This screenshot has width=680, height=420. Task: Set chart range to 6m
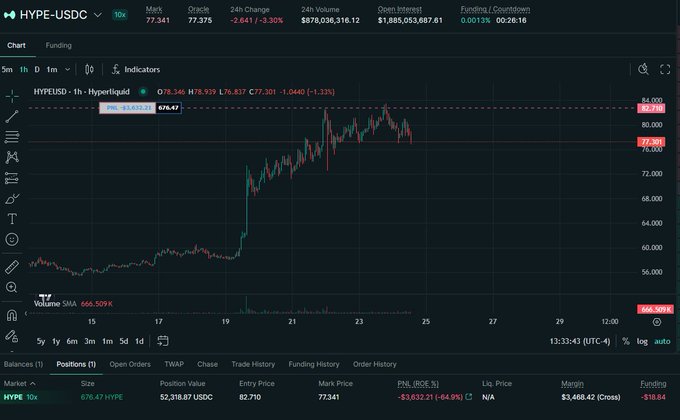(72, 341)
